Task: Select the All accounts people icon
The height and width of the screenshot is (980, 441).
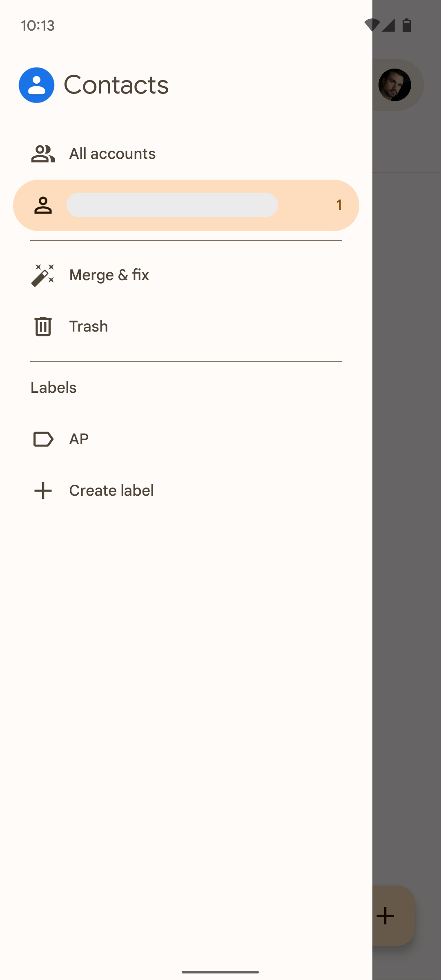Action: (42, 154)
